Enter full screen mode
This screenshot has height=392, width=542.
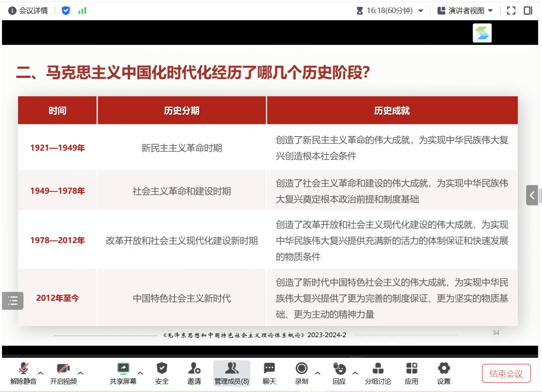[511, 11]
